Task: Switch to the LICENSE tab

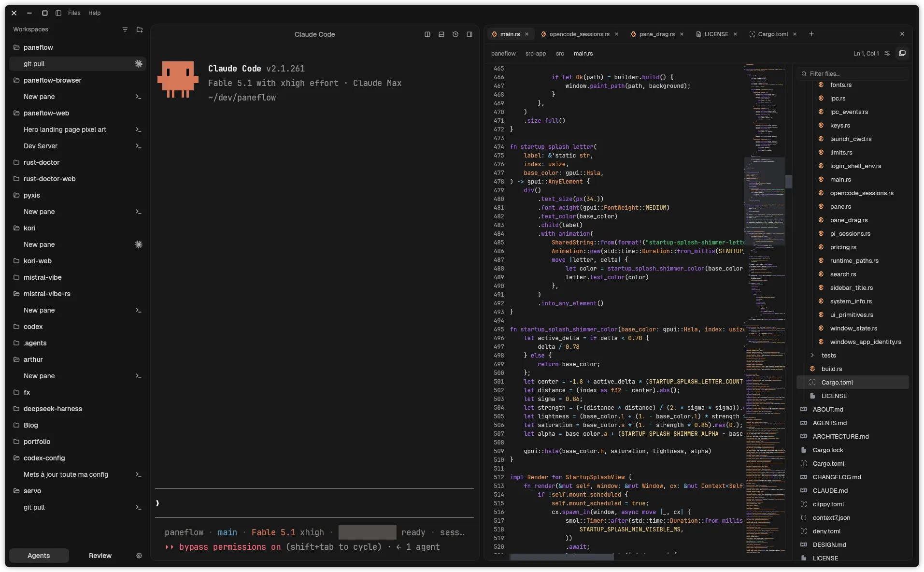Action: [x=716, y=34]
